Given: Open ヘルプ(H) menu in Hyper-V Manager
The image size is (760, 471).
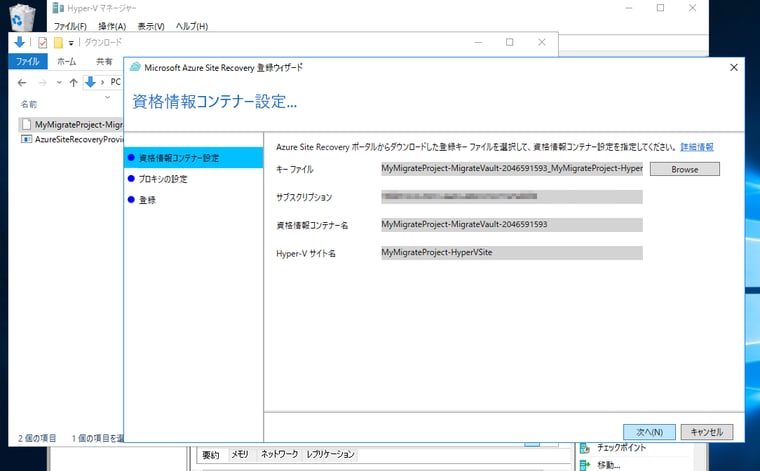Looking at the screenshot, I should tap(191, 26).
